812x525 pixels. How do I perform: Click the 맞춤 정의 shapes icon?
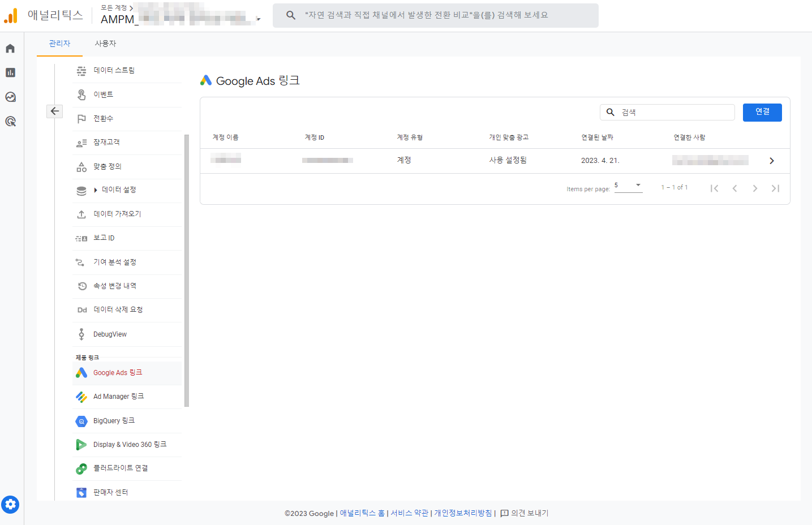(x=81, y=167)
